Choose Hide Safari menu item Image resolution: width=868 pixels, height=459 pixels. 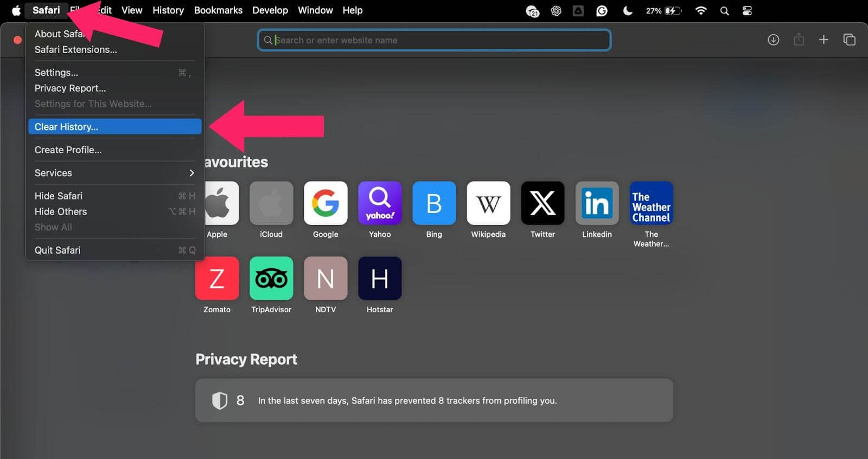(115, 196)
